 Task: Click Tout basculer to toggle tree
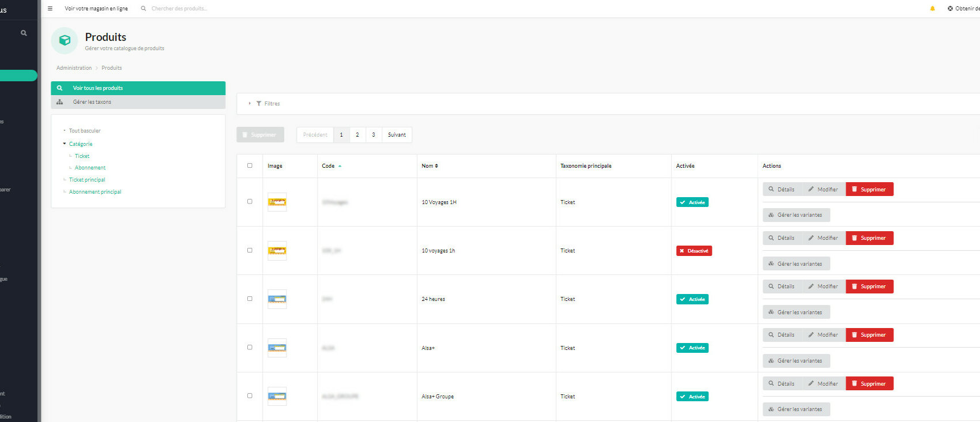click(84, 131)
